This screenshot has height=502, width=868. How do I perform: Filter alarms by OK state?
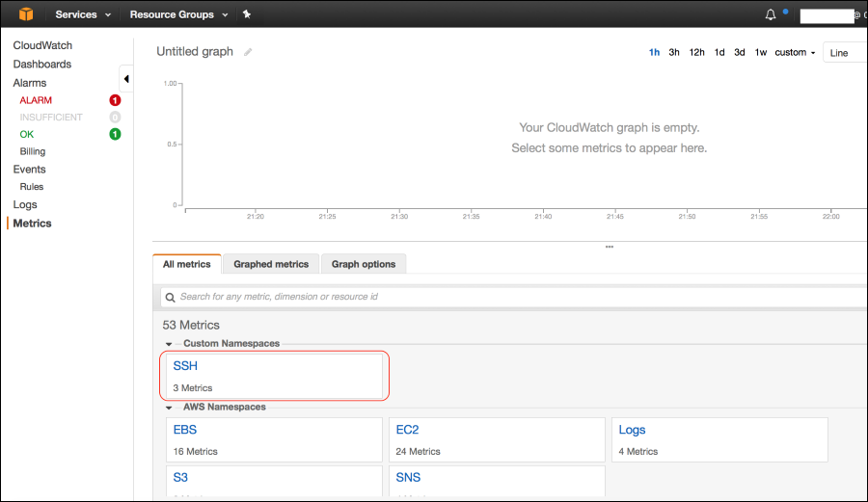(27, 134)
